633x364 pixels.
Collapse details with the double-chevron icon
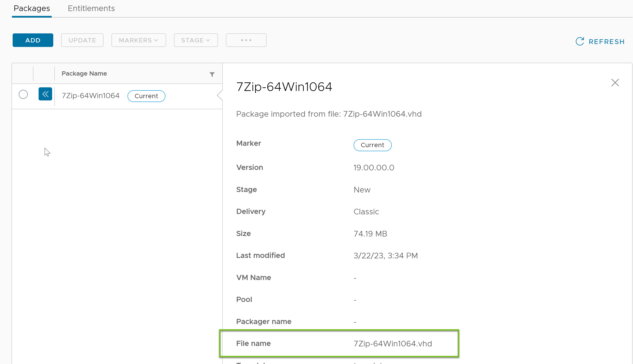(x=45, y=94)
